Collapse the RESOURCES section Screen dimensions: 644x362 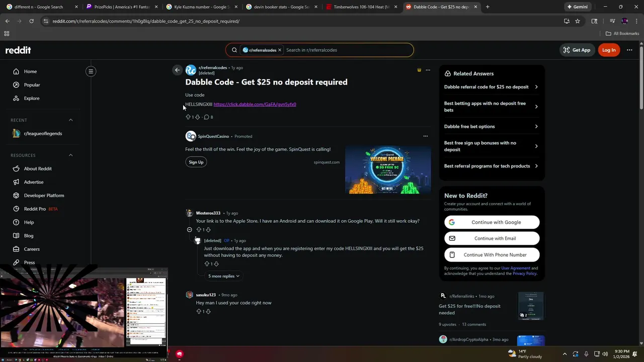click(x=70, y=155)
